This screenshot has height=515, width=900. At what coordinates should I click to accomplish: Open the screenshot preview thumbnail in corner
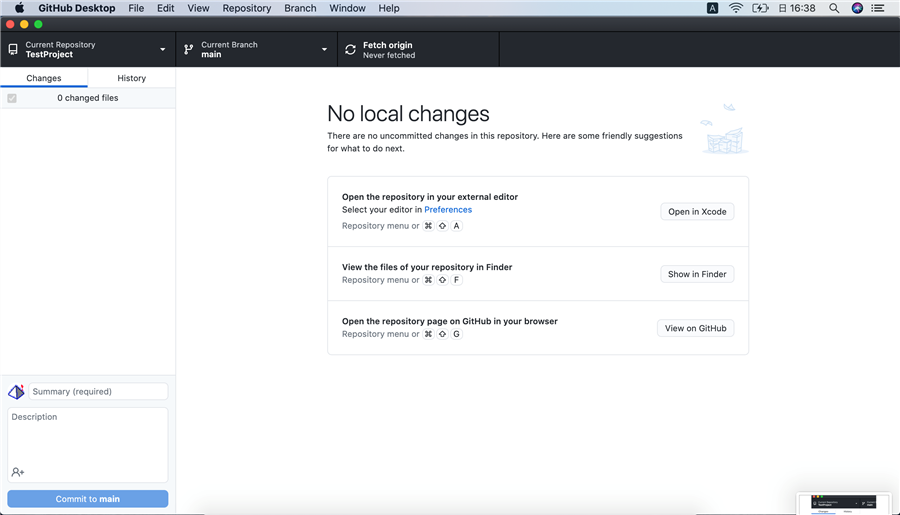843,504
